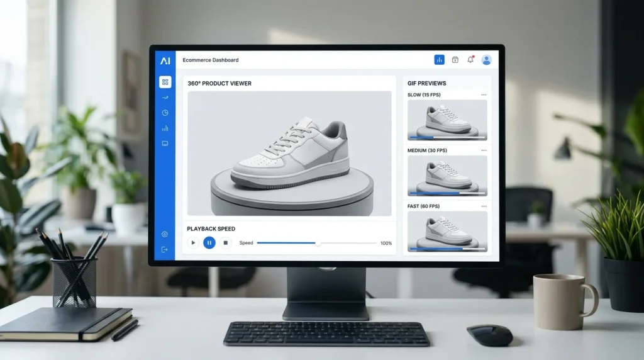
Task: Click the 360° PRODUCT VIEWER heading
Action: tap(219, 84)
